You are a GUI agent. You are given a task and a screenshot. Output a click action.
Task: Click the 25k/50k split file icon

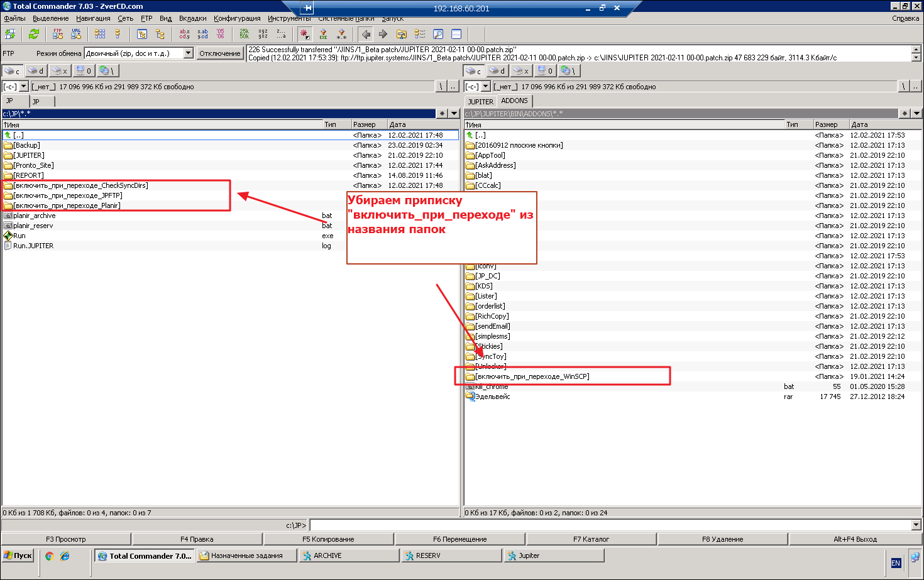coord(244,34)
